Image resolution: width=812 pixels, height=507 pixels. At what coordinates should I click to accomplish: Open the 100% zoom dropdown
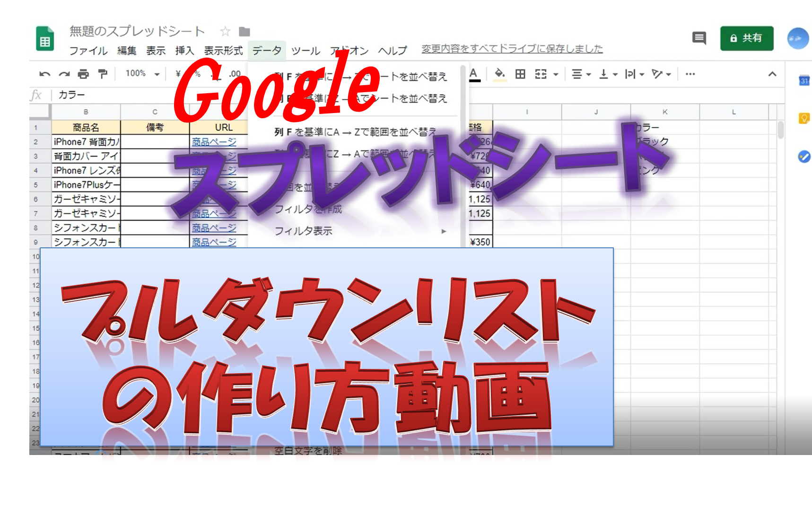(142, 74)
